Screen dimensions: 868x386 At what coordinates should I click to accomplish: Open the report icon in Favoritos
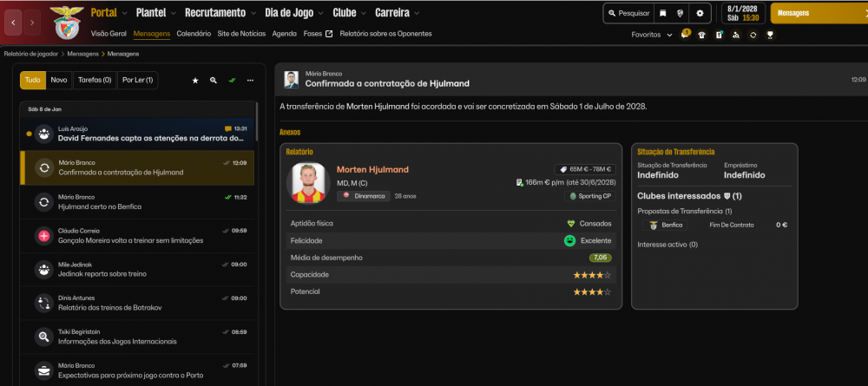[x=719, y=35]
